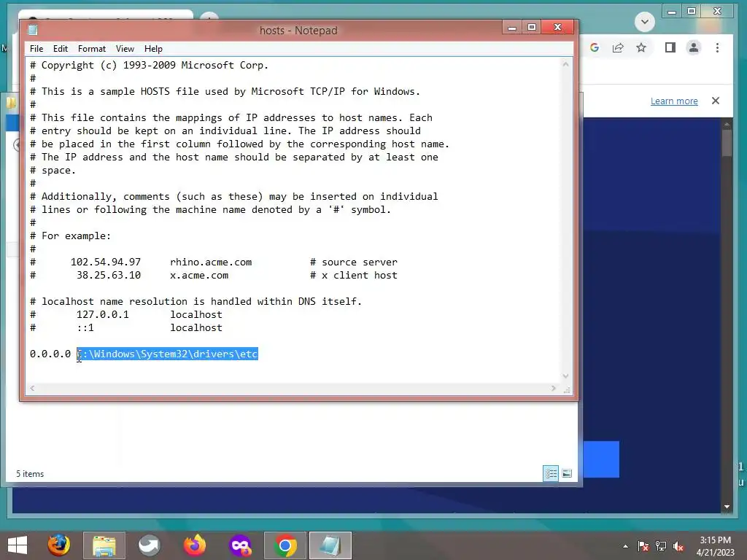This screenshot has height=560, width=747.
Task: Open Firefox from the taskbar
Action: 58,545
